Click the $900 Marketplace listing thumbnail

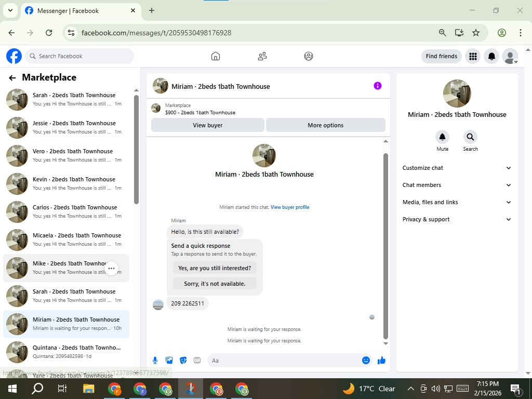point(156,108)
